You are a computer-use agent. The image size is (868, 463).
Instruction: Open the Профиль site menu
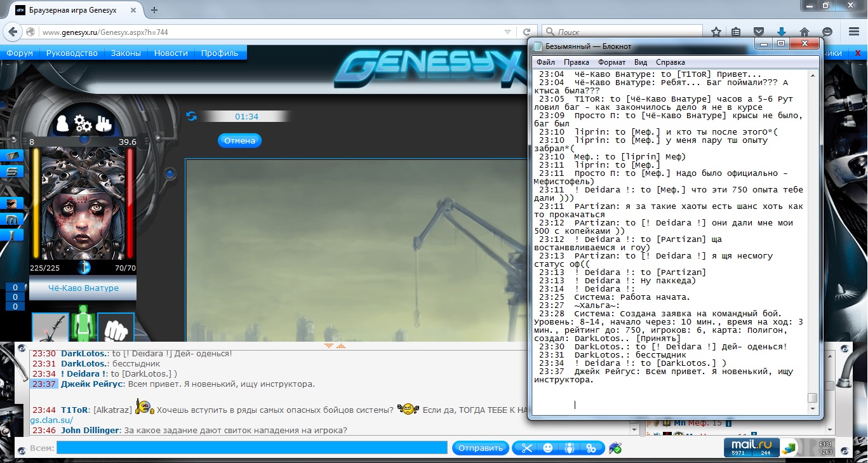(220, 53)
